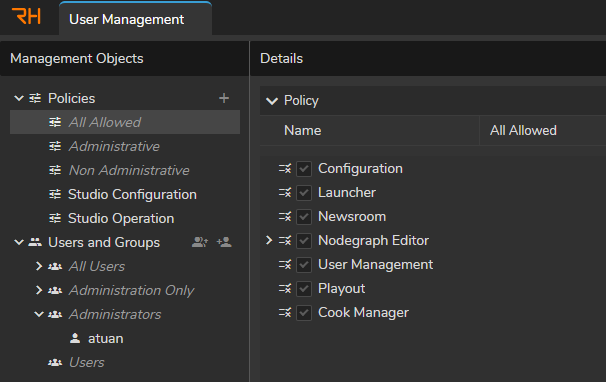Click the add group icon beside Users and Groups
This screenshot has height=382, width=606.
click(200, 242)
